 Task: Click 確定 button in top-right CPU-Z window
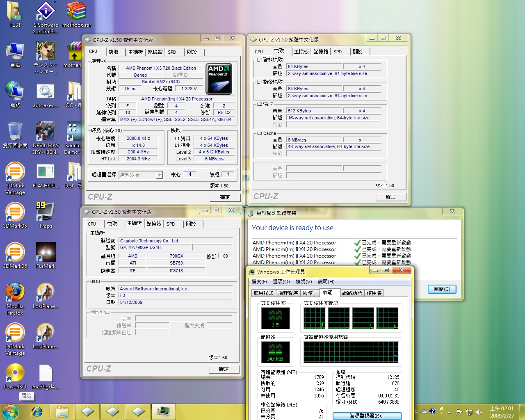[x=391, y=197]
